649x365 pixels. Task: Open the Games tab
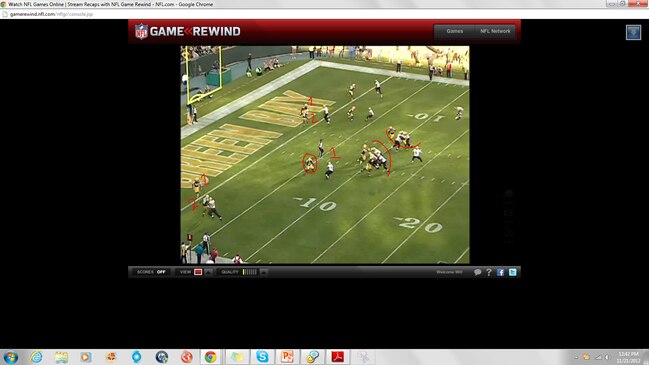click(x=454, y=31)
